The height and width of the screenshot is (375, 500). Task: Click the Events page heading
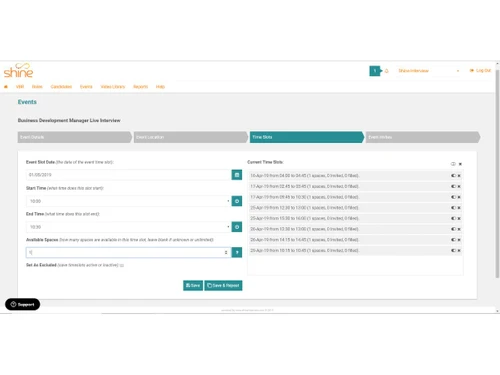(x=27, y=102)
